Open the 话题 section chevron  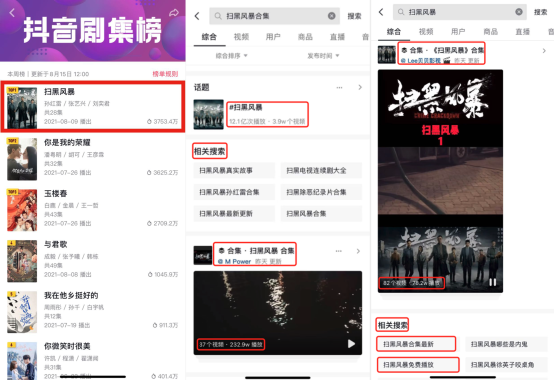pos(360,87)
